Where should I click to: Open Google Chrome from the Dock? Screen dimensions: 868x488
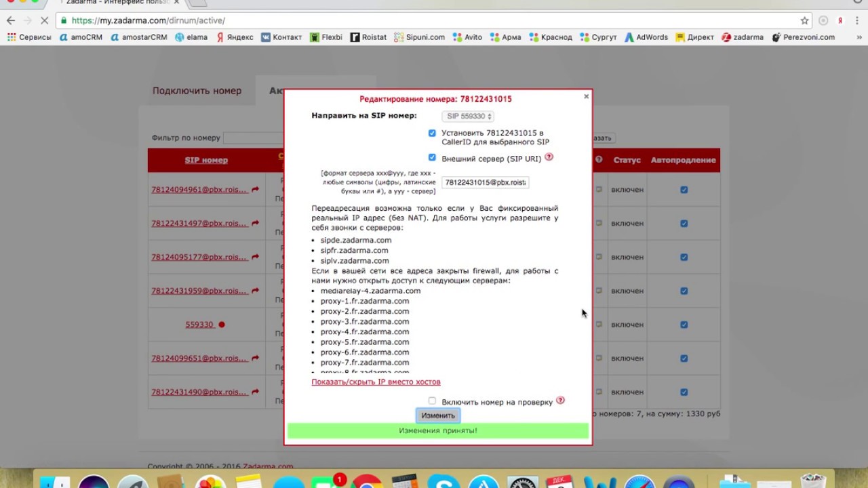point(366,483)
